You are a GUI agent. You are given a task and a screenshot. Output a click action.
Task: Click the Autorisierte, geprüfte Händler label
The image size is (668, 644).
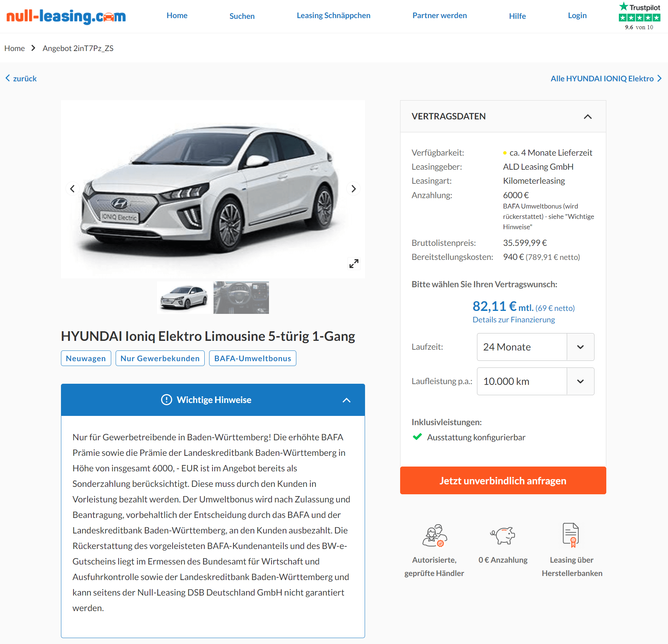click(x=434, y=566)
